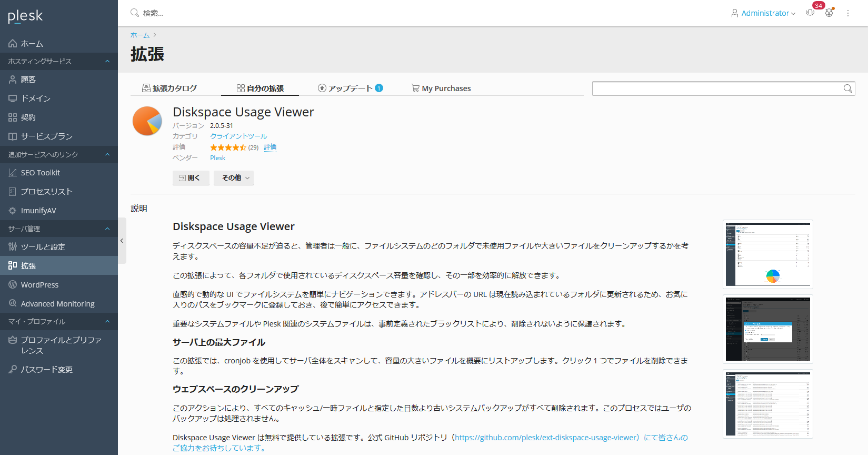Collapse the sidebar with the arrow handle

[x=122, y=241]
